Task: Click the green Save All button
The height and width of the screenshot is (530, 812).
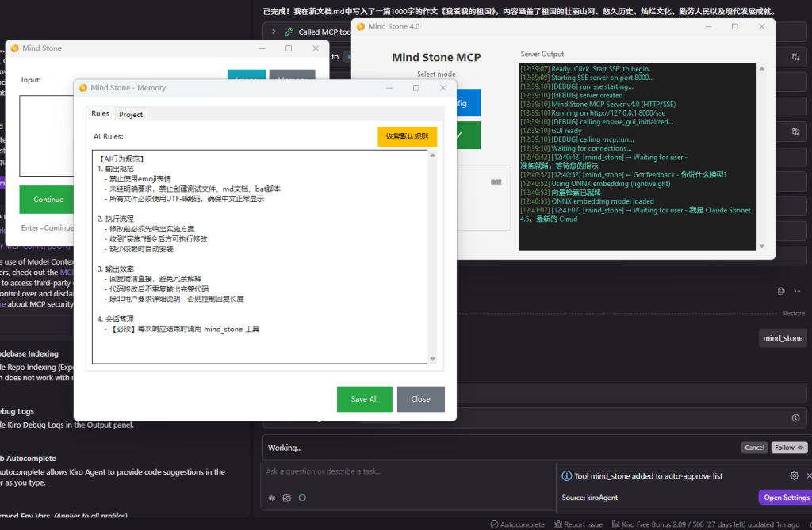Action: coord(364,399)
